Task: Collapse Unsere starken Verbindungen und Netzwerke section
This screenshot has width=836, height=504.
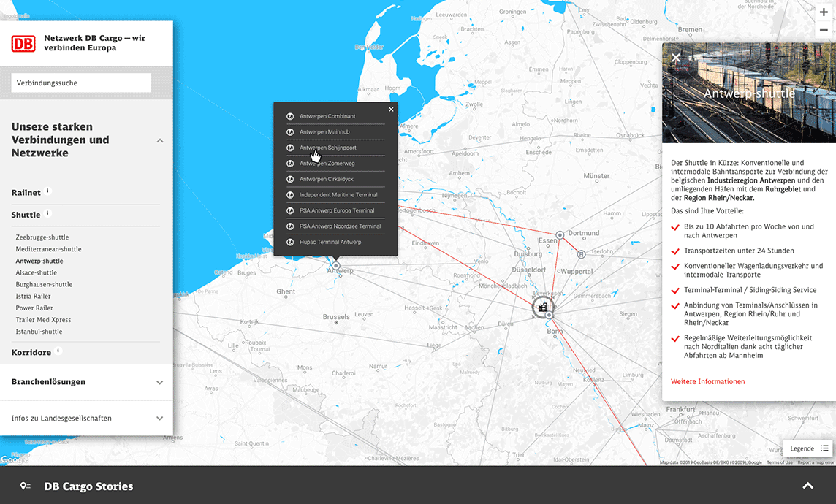Action: tap(160, 140)
